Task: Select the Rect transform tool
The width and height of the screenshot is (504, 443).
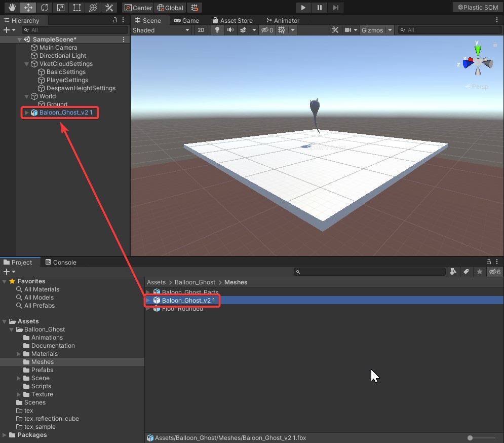Action: [76, 8]
